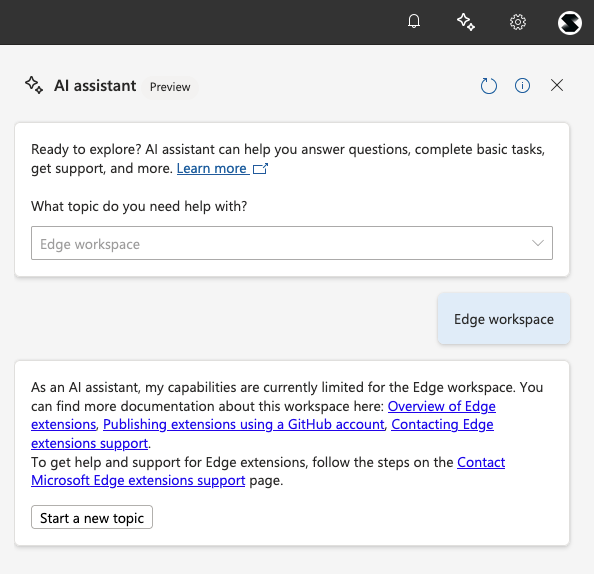
Task: Open the settings gear
Action: [517, 22]
